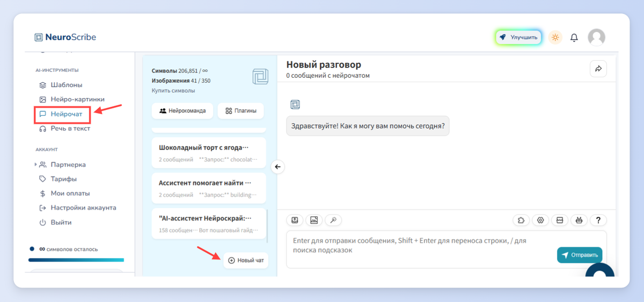Open the puzzle-piece plugins icon

[x=521, y=220]
